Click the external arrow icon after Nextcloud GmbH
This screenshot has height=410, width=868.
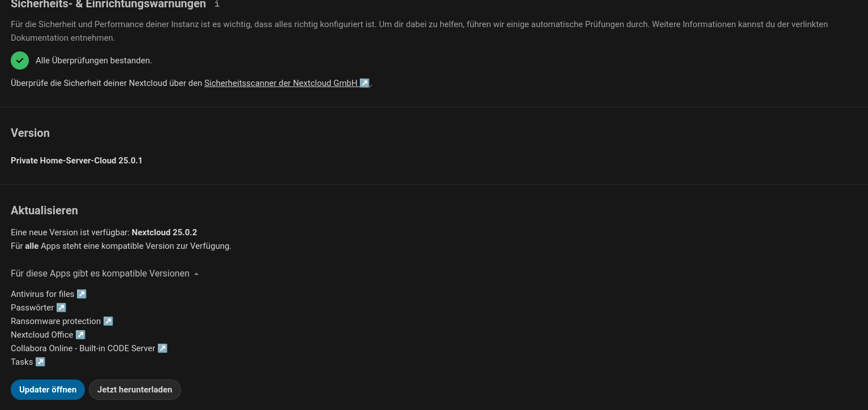point(364,83)
